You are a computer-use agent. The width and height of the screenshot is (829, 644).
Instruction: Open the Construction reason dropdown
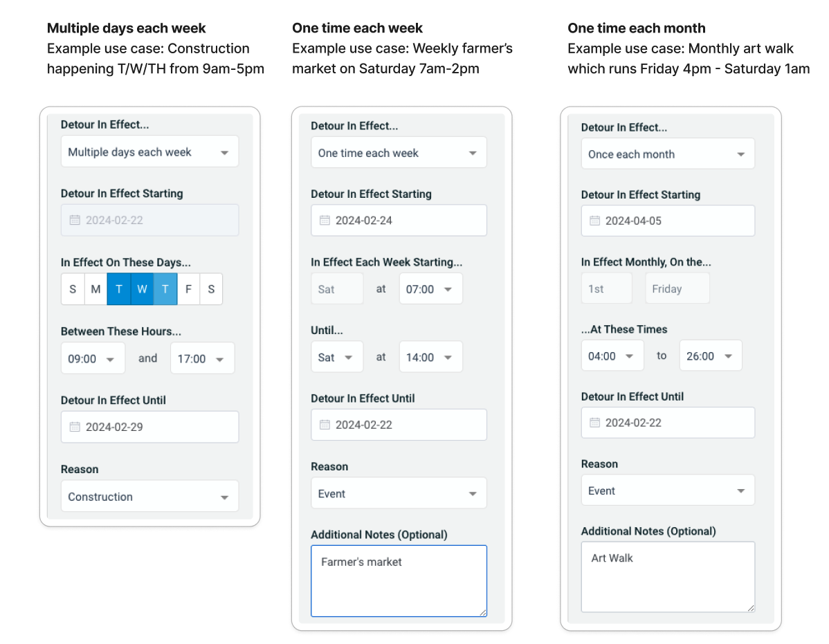[x=149, y=497]
